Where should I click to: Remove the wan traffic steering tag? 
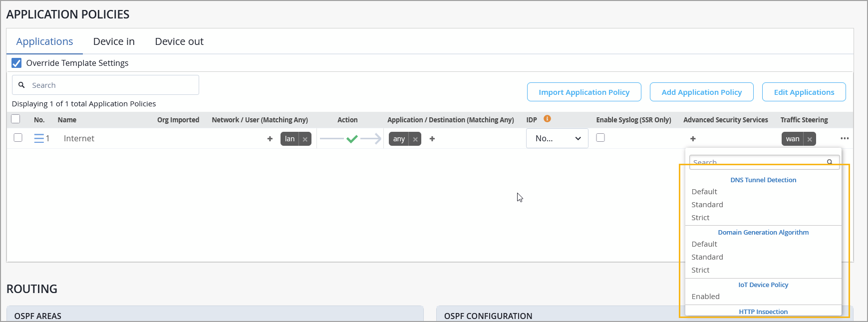(810, 139)
